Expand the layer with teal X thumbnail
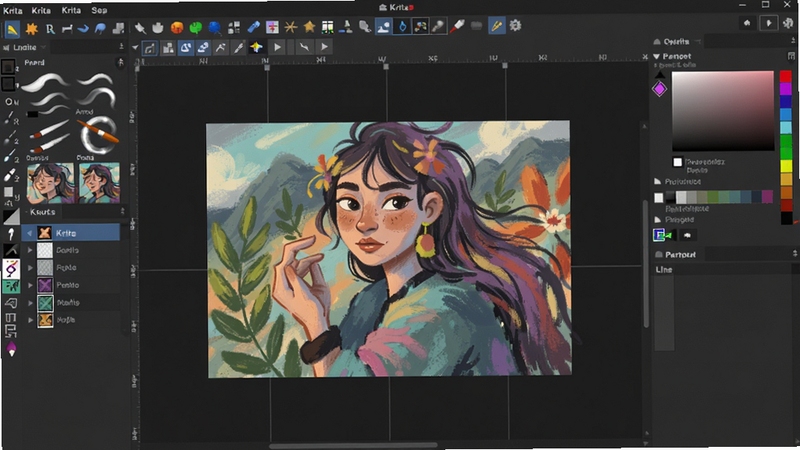 tap(30, 303)
